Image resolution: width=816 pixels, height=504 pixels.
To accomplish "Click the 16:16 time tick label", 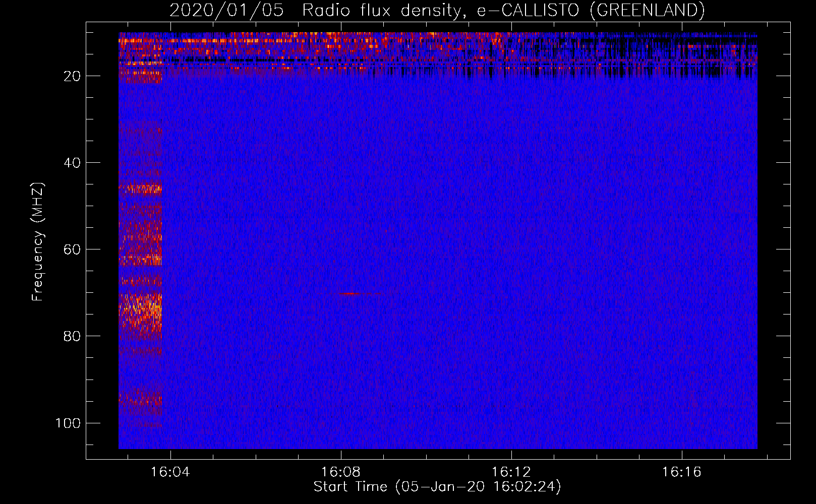I will (682, 472).
